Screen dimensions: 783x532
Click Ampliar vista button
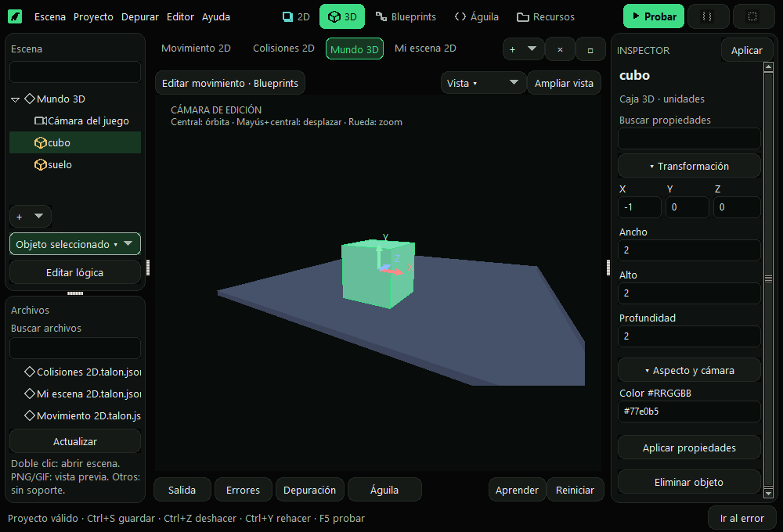pos(565,83)
